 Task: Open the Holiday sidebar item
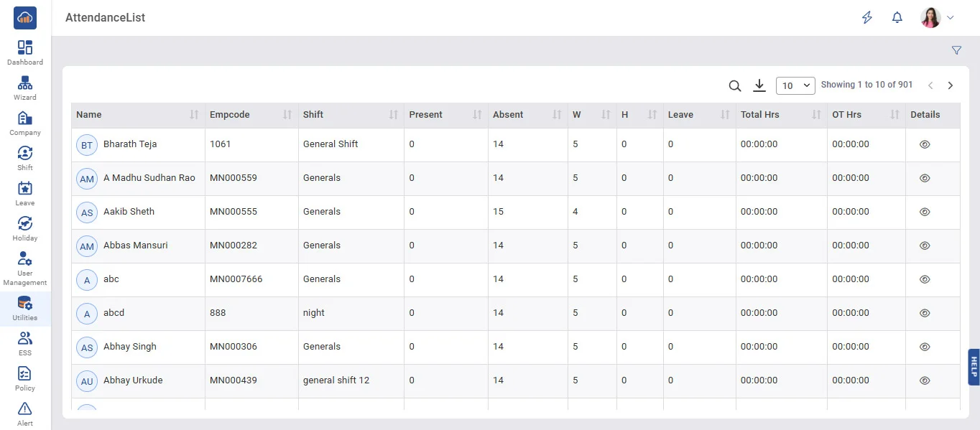pyautogui.click(x=25, y=228)
